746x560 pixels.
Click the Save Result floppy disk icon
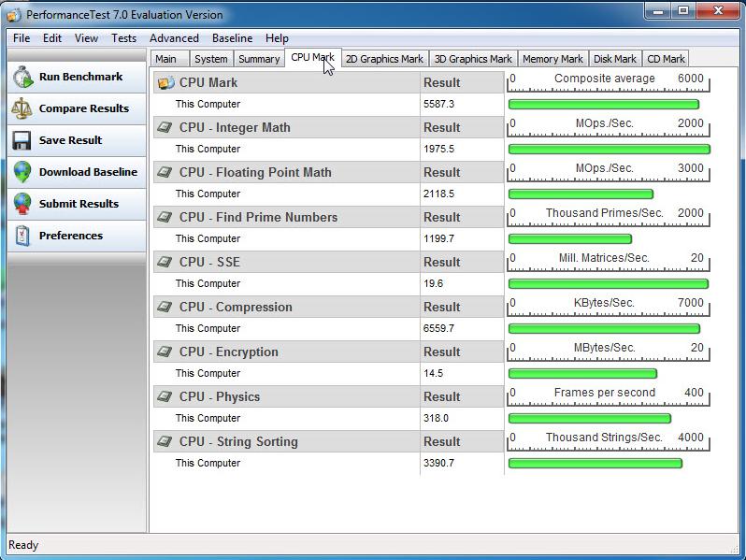[22, 141]
